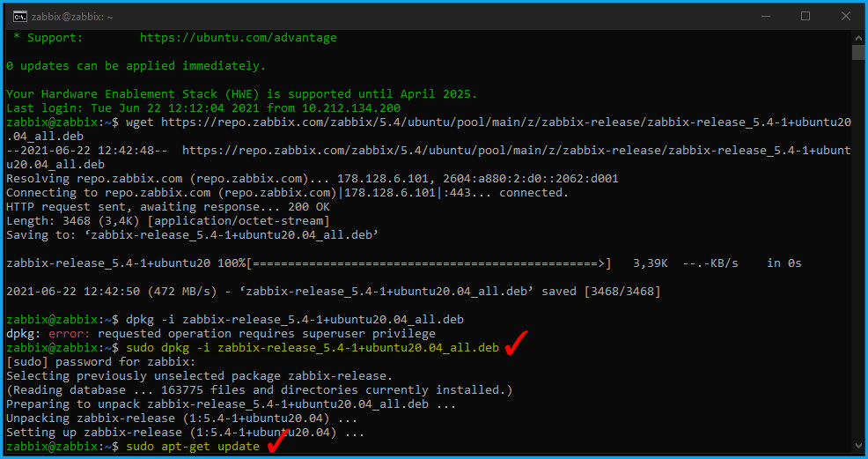Maximize the zabbix terminal window

(x=805, y=17)
